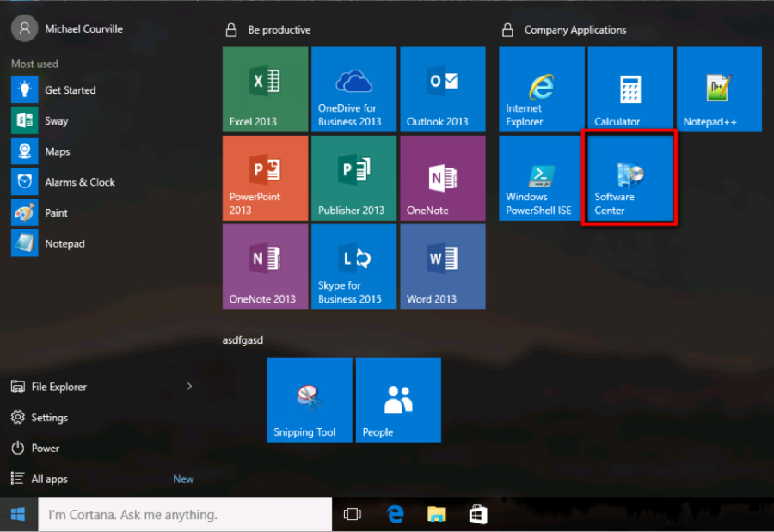
Task: Launch Skype for Business 2015 tile
Action: (x=354, y=267)
